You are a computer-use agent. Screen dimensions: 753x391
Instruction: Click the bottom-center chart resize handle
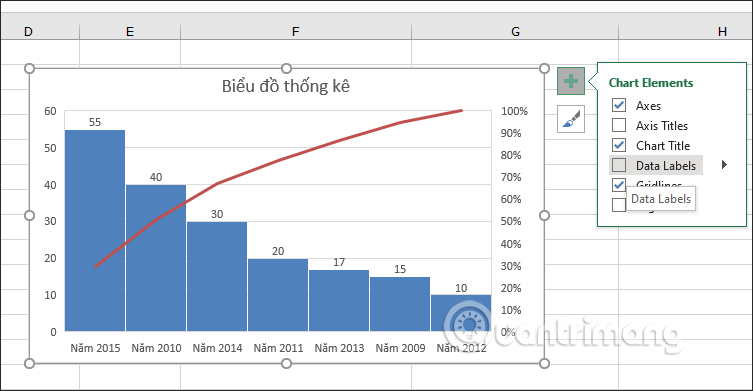pyautogui.click(x=286, y=364)
